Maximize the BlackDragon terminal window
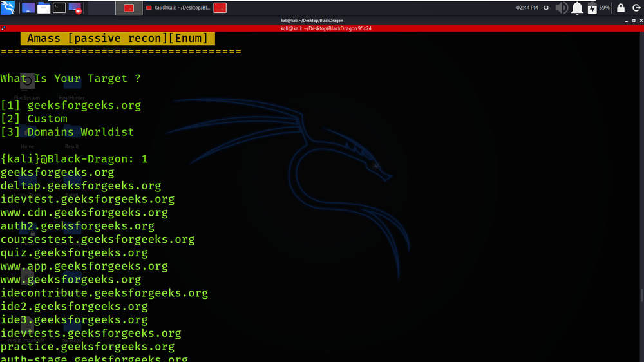 [634, 20]
